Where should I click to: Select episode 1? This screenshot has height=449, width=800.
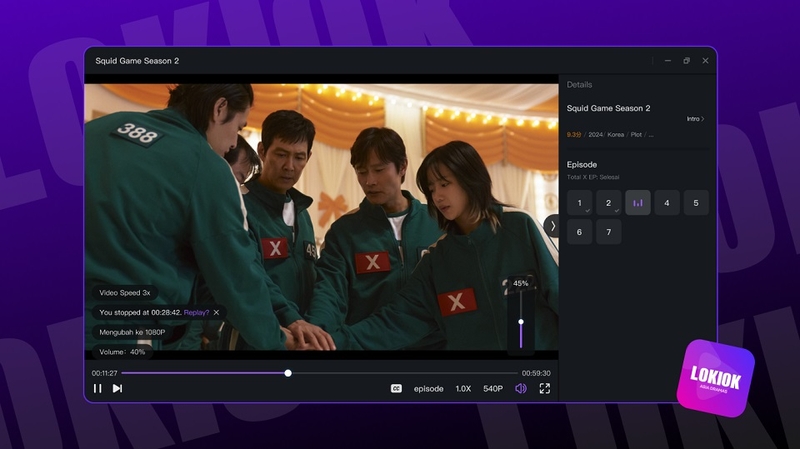pyautogui.click(x=580, y=203)
